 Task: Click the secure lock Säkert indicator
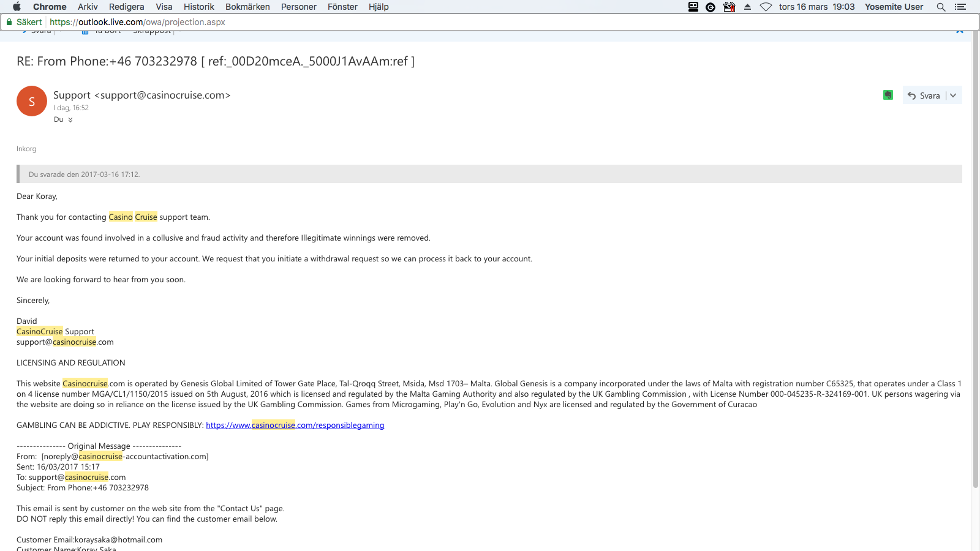pos(24,22)
